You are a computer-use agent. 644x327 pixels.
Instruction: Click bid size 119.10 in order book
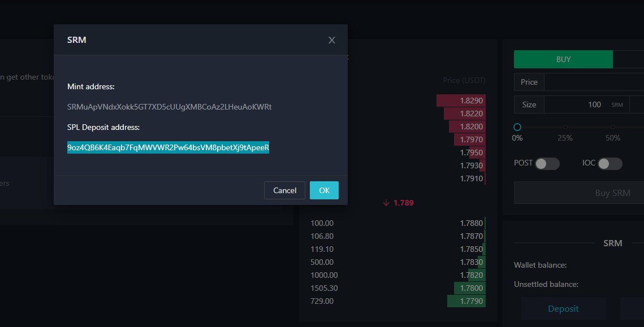click(x=322, y=249)
